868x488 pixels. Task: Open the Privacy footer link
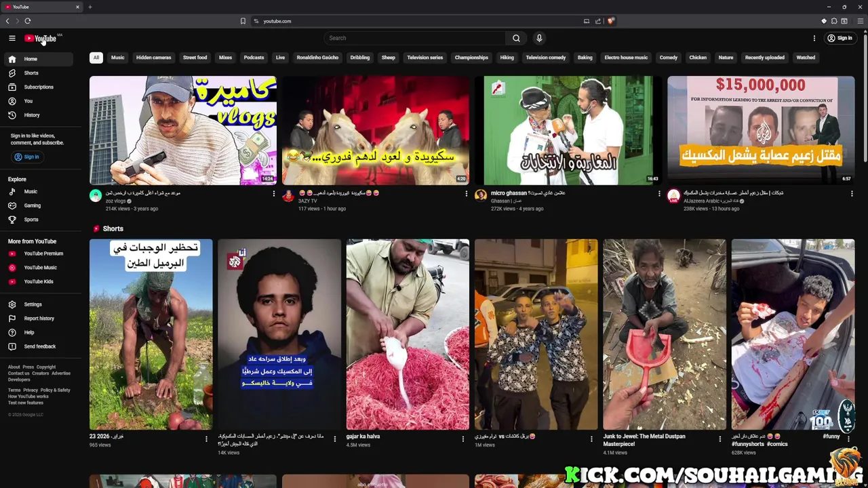pos(31,390)
